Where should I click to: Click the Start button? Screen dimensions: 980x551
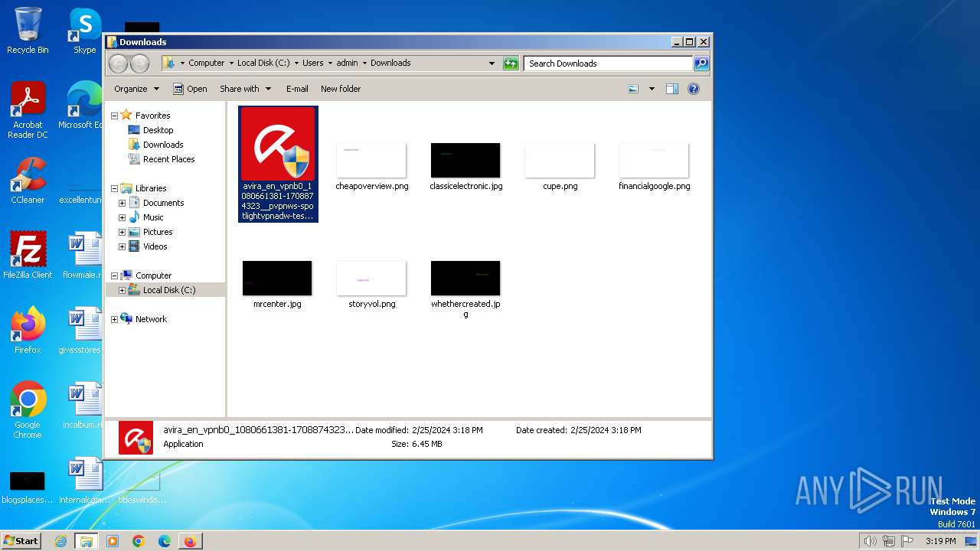[21, 540]
